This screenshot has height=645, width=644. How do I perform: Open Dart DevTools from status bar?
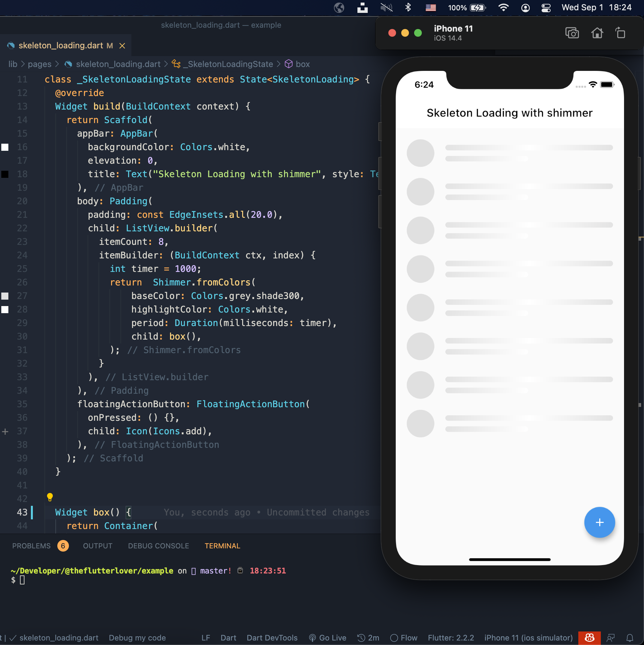tap(272, 638)
